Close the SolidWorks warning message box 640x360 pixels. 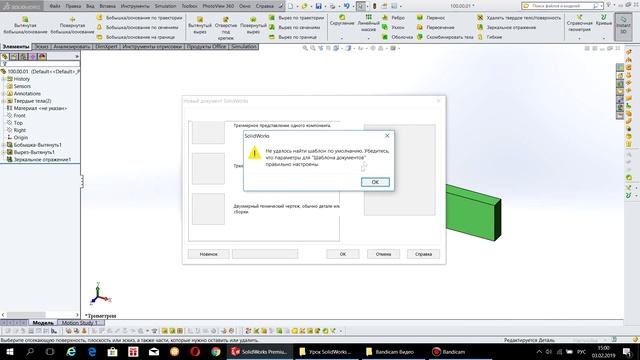click(387, 136)
